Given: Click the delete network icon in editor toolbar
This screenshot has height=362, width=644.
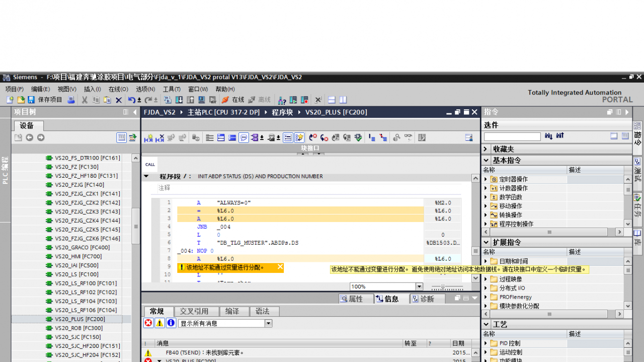Looking at the screenshot, I should click(160, 137).
